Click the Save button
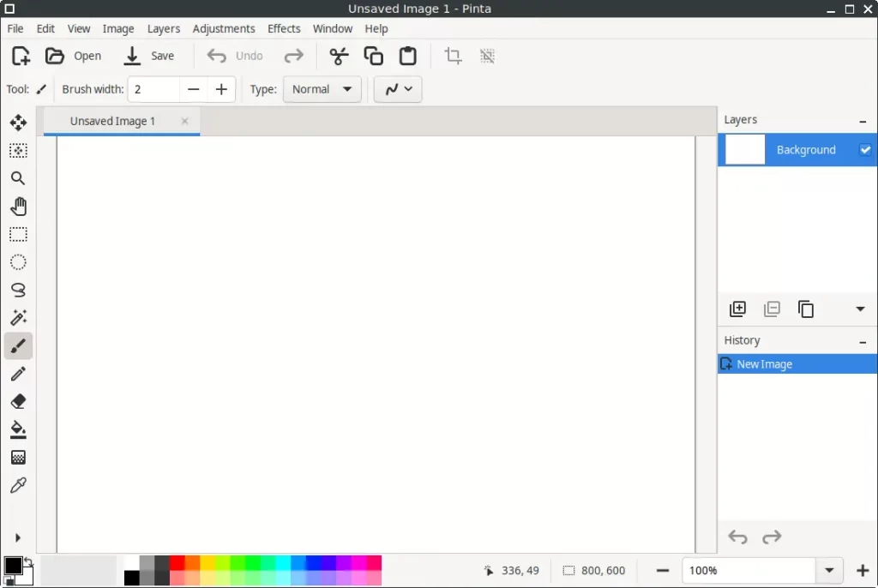The height and width of the screenshot is (588, 878). point(149,56)
